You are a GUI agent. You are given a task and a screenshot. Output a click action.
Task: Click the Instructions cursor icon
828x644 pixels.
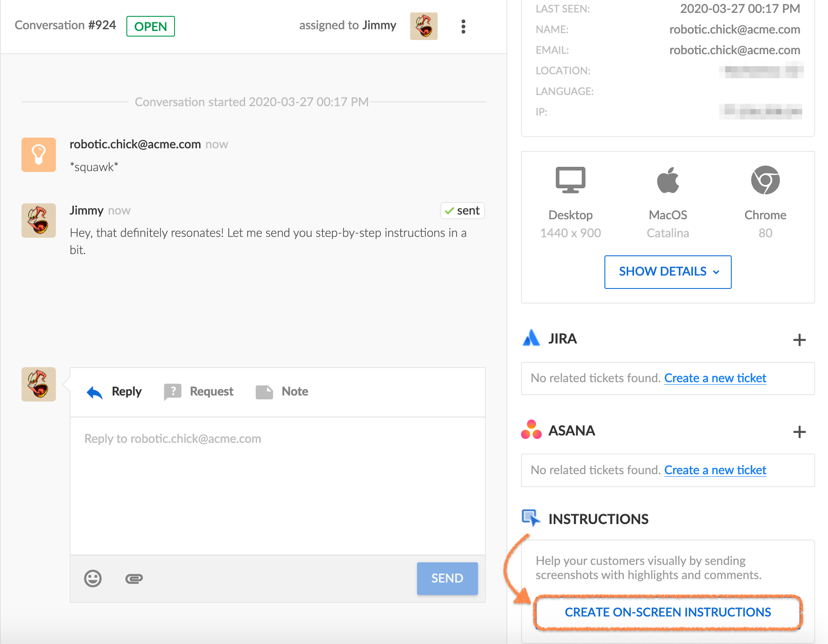click(x=531, y=518)
